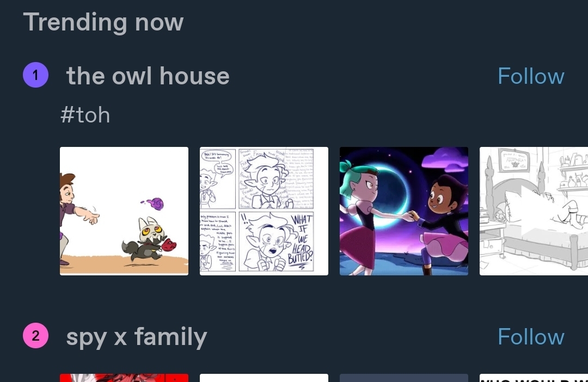
Task: Follow the spy x family tag
Action: (x=531, y=337)
